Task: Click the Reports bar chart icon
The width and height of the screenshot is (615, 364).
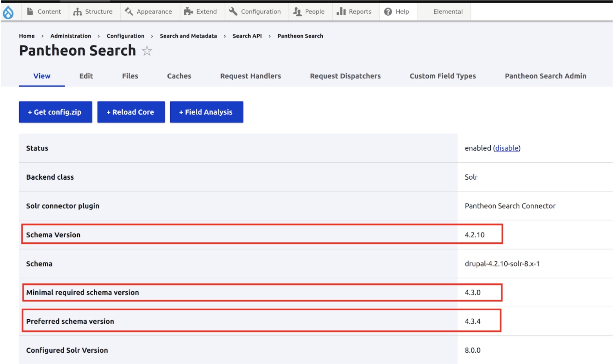Action: (x=341, y=11)
